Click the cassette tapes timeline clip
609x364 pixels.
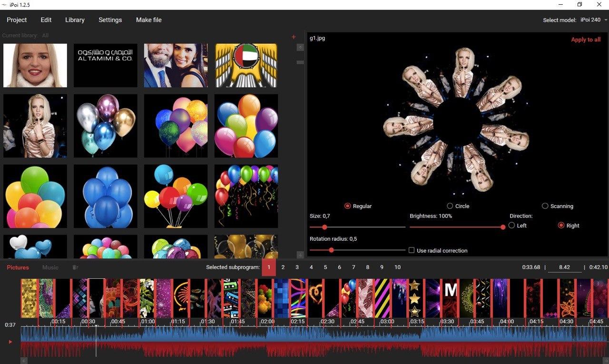point(230,298)
